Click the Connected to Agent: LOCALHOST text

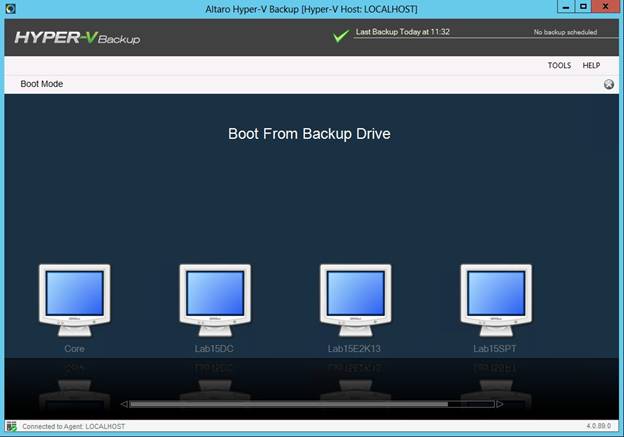pyautogui.click(x=73, y=426)
